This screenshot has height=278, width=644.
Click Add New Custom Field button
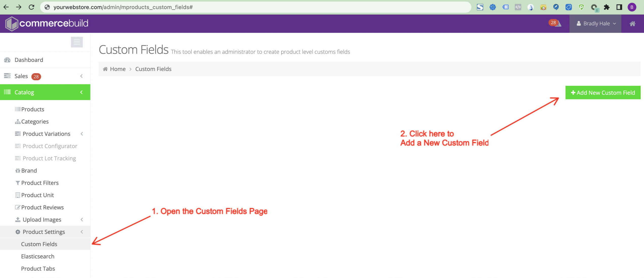(x=603, y=92)
